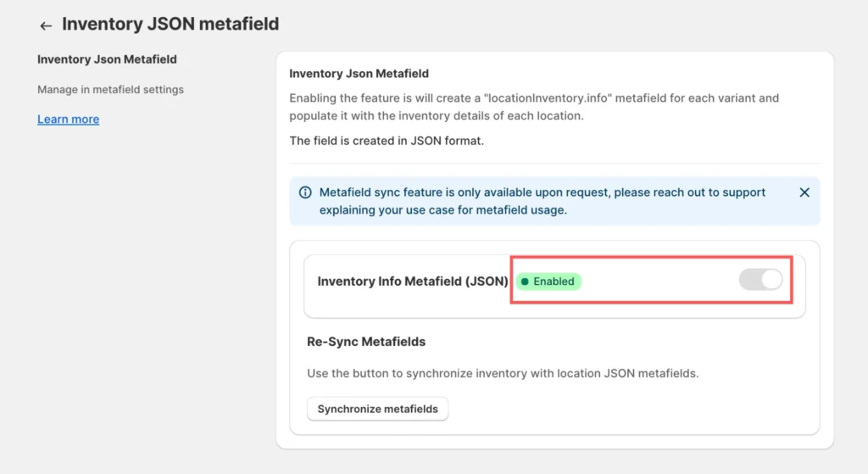Click the "Manage in metafield settings" text
The height and width of the screenshot is (474, 868).
(110, 89)
